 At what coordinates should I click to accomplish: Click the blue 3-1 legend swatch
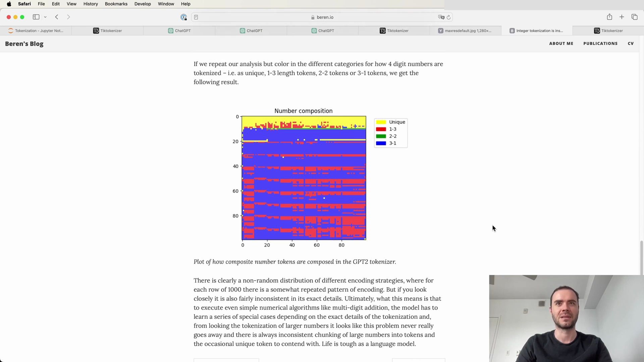pos(381,143)
